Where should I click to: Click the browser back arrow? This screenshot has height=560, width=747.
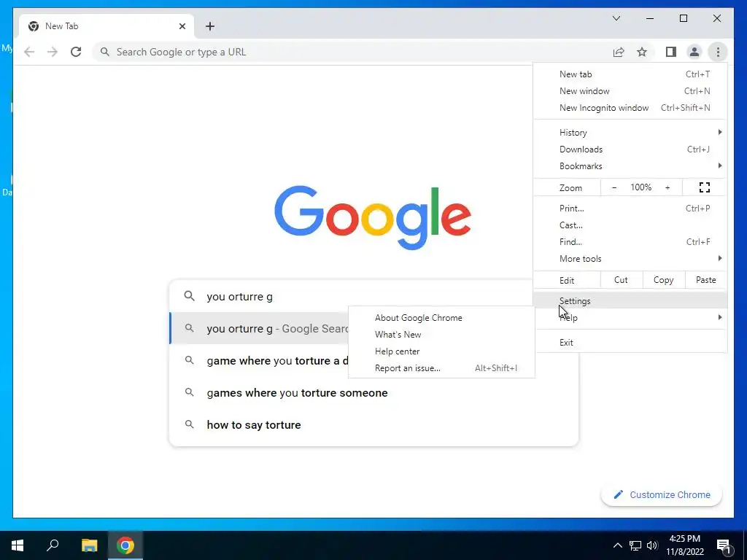tap(29, 52)
